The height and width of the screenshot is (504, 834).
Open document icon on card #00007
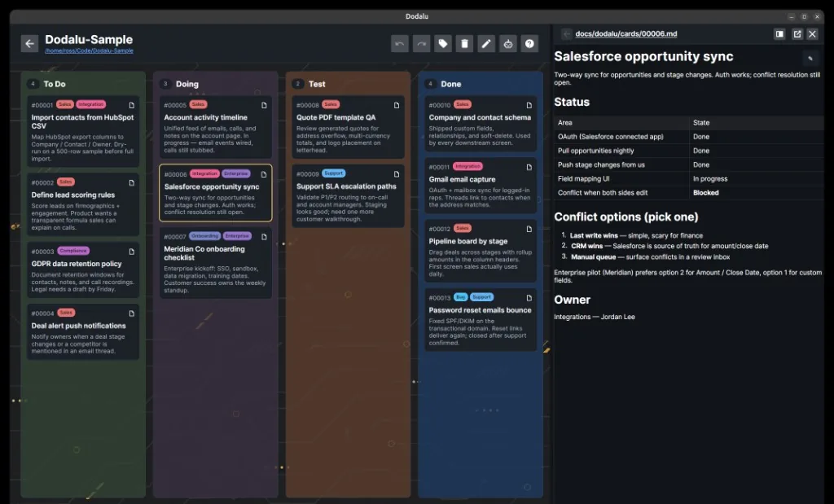click(264, 237)
